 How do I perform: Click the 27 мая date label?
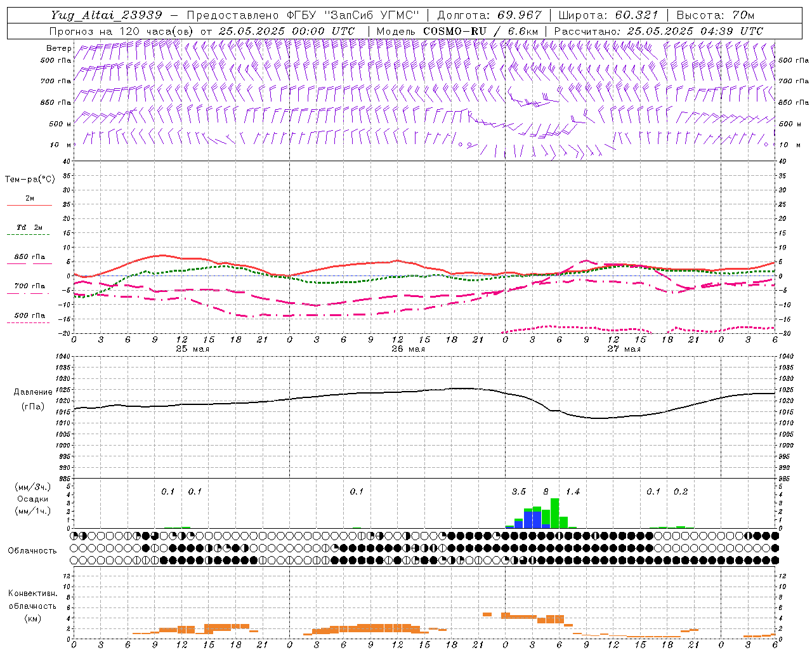624,349
